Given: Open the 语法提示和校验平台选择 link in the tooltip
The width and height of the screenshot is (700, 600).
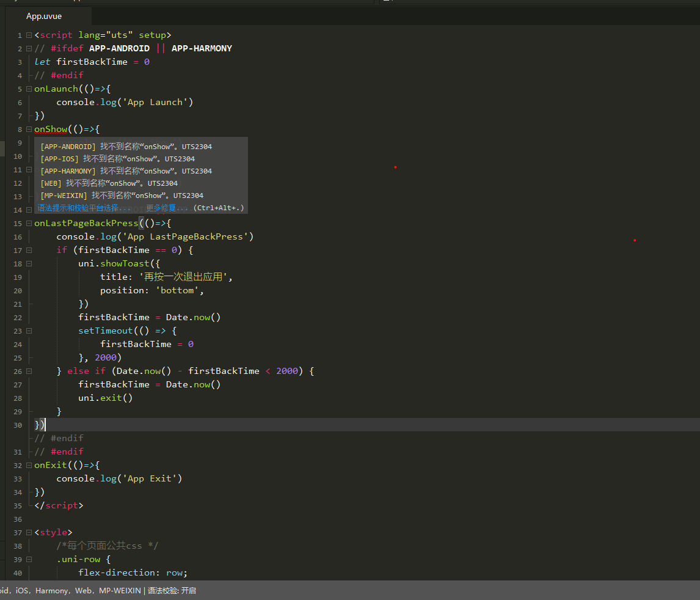Looking at the screenshot, I should pos(84,208).
